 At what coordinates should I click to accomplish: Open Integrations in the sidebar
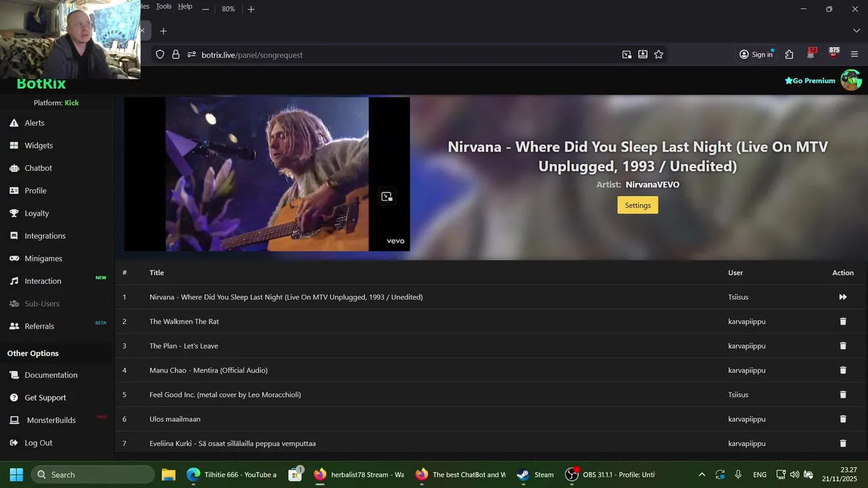click(45, 236)
